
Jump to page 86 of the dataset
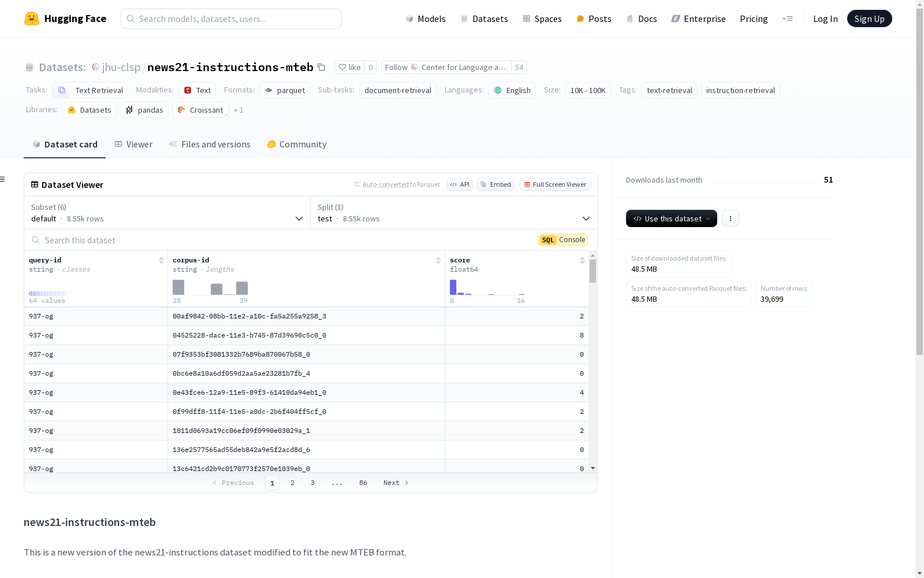click(363, 483)
